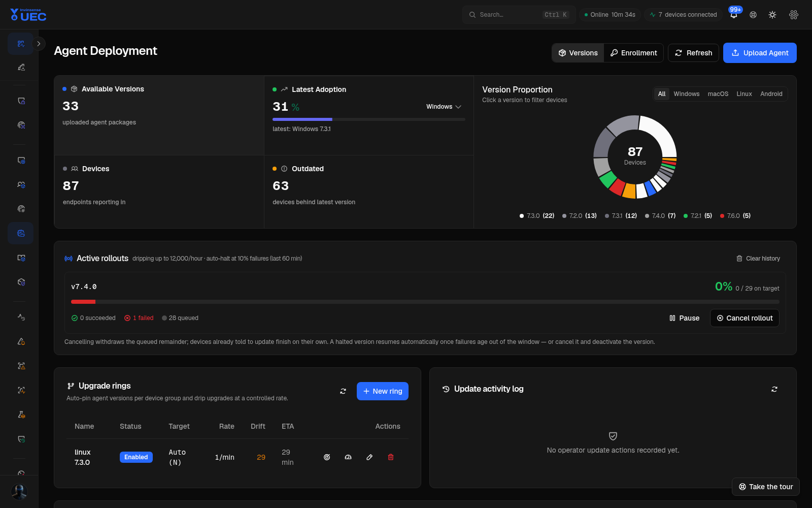Open the triangle-with-bell alerts sidebar icon
This screenshot has width=812, height=508.
[21, 341]
